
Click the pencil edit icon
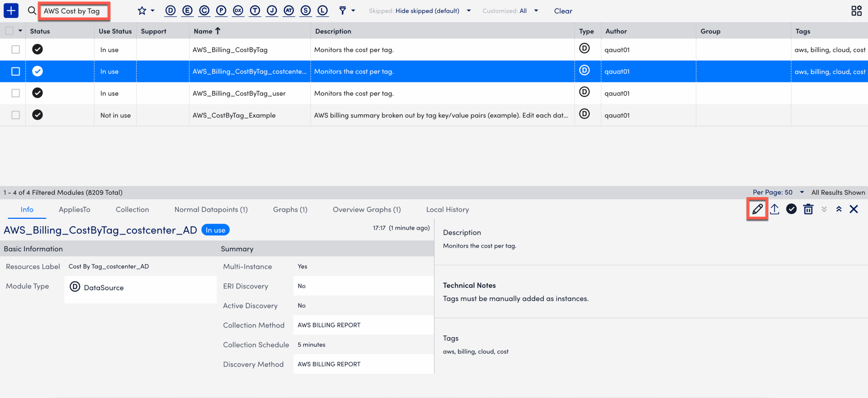pyautogui.click(x=757, y=209)
